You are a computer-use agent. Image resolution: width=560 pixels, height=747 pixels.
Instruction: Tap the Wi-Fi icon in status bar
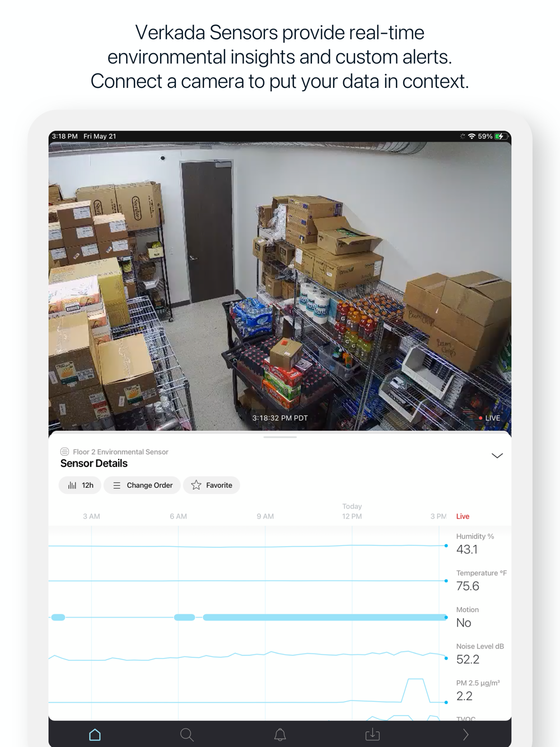(472, 136)
